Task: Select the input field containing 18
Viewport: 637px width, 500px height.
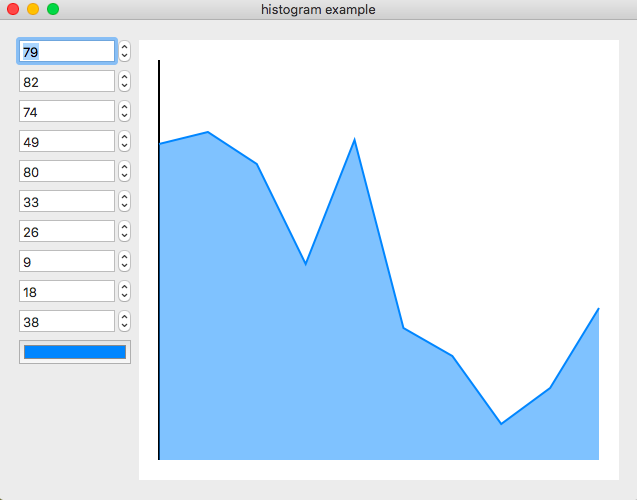Action: (66, 291)
